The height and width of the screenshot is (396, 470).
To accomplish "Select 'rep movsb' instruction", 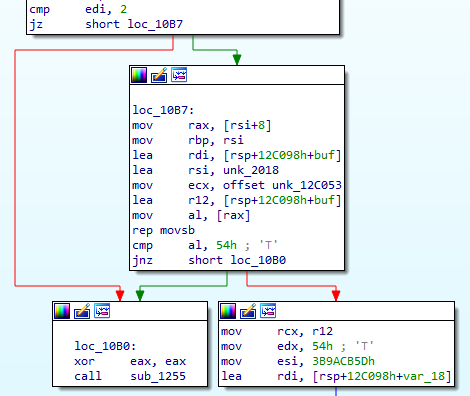I will [163, 230].
